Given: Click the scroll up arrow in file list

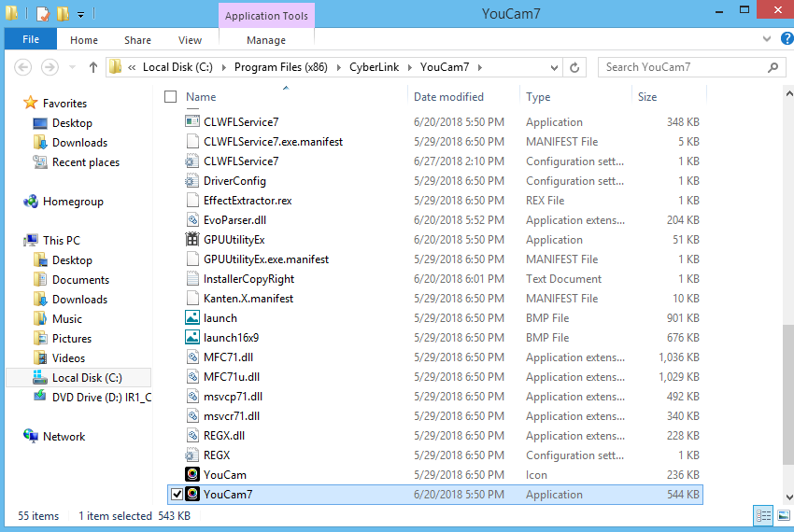Looking at the screenshot, I should [x=788, y=93].
